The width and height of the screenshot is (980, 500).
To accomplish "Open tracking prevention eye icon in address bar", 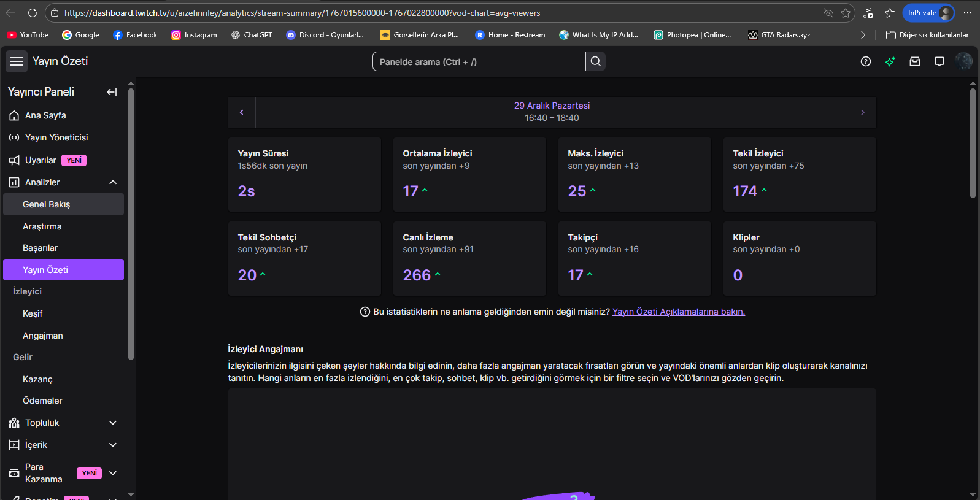I will click(x=828, y=13).
